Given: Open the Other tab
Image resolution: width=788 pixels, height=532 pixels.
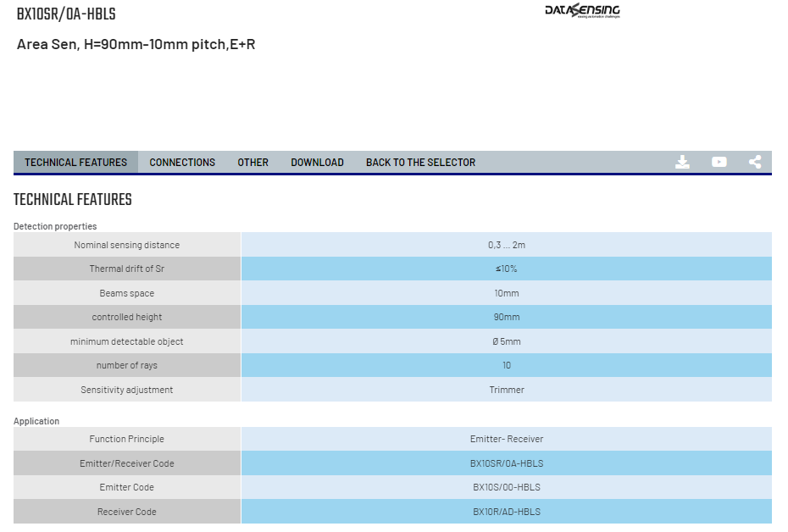Looking at the screenshot, I should (x=252, y=163).
